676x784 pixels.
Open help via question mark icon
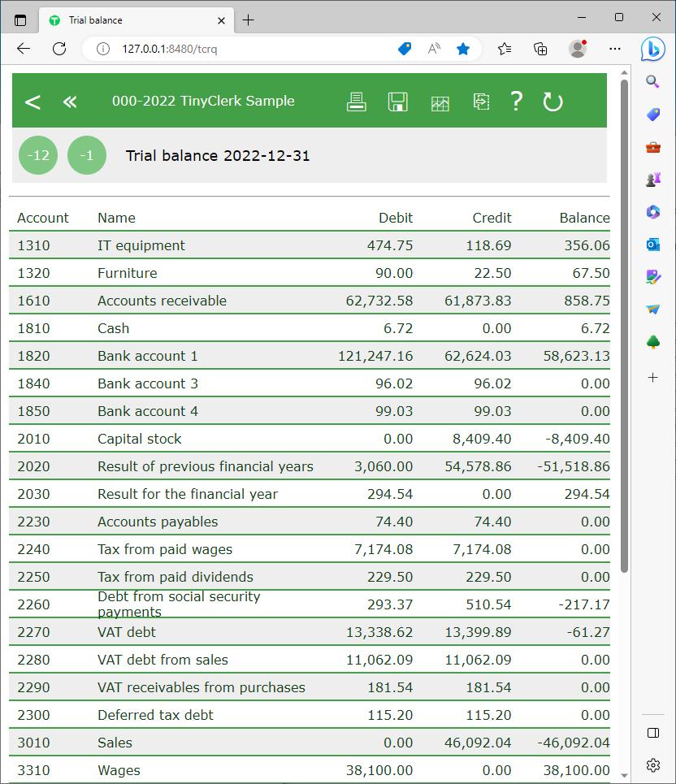coord(516,102)
